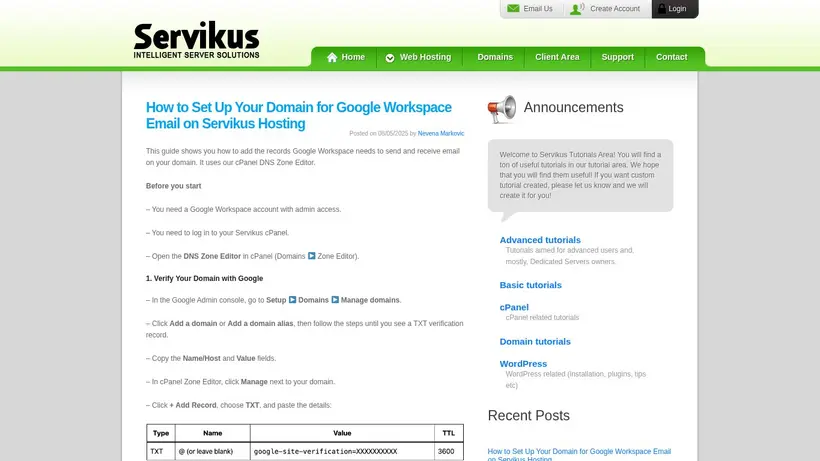Click the Name column header

(212, 433)
